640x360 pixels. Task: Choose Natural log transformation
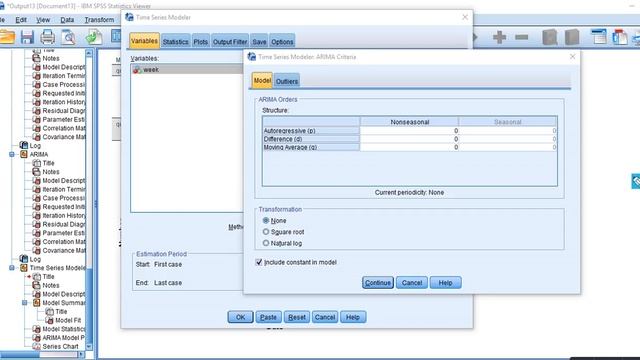[266, 243]
